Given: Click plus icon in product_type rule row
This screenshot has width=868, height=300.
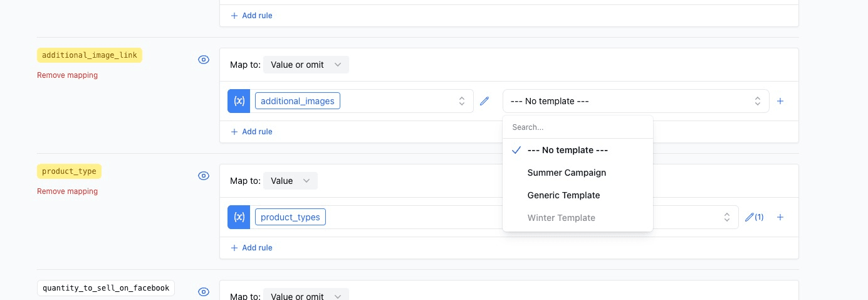Looking at the screenshot, I should coord(780,217).
